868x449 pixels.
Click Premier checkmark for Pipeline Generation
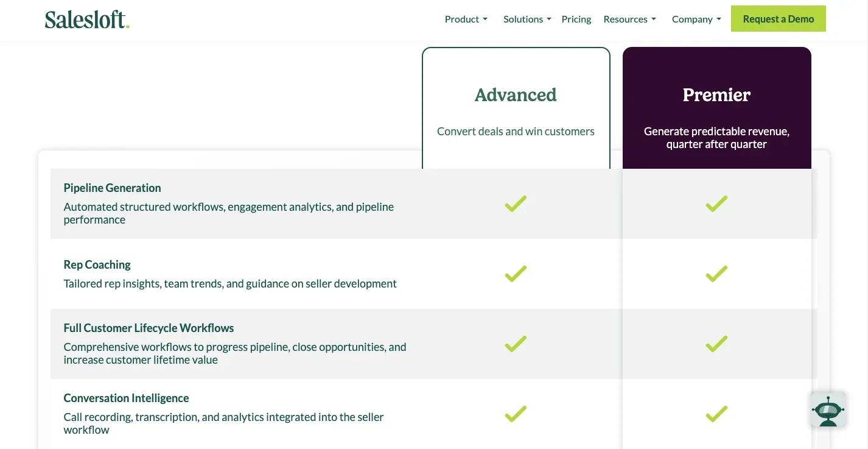[x=716, y=203]
